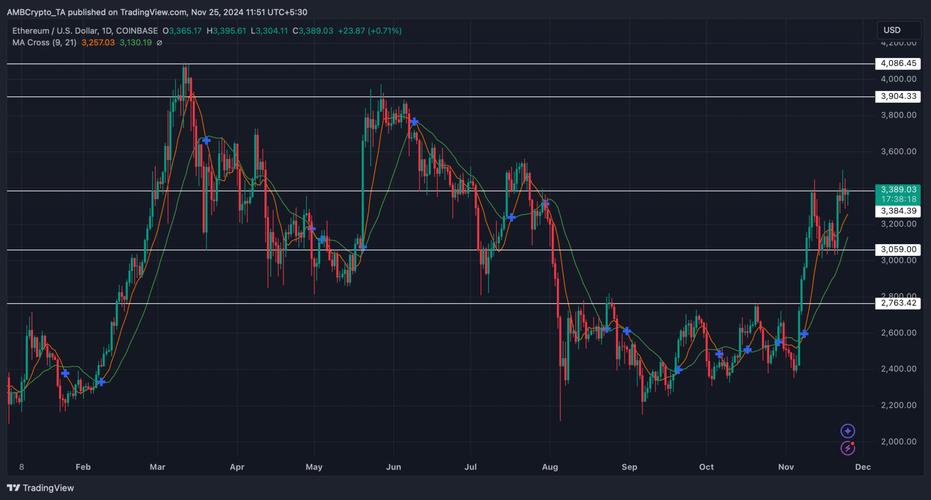Select the 4,086.45 price level label

897,63
